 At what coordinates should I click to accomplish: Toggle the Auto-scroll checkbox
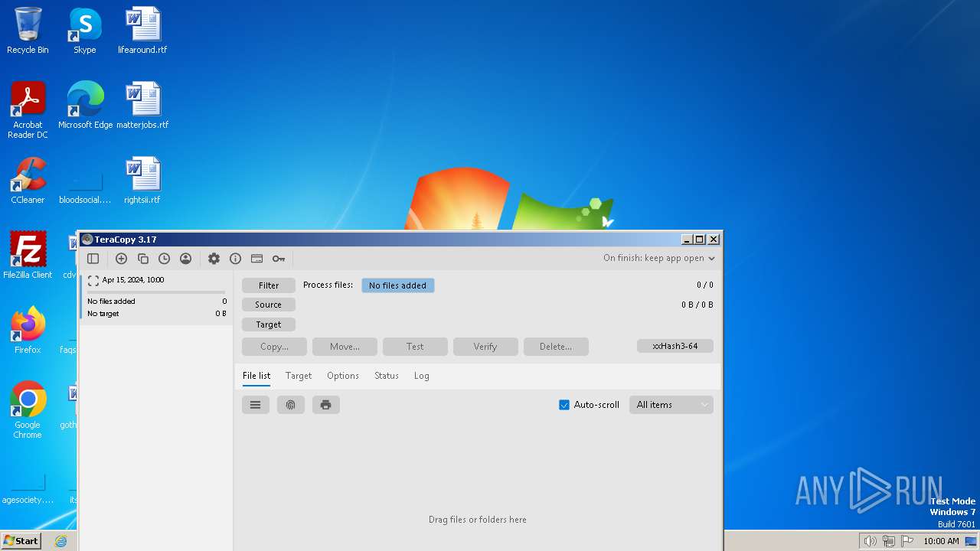564,405
